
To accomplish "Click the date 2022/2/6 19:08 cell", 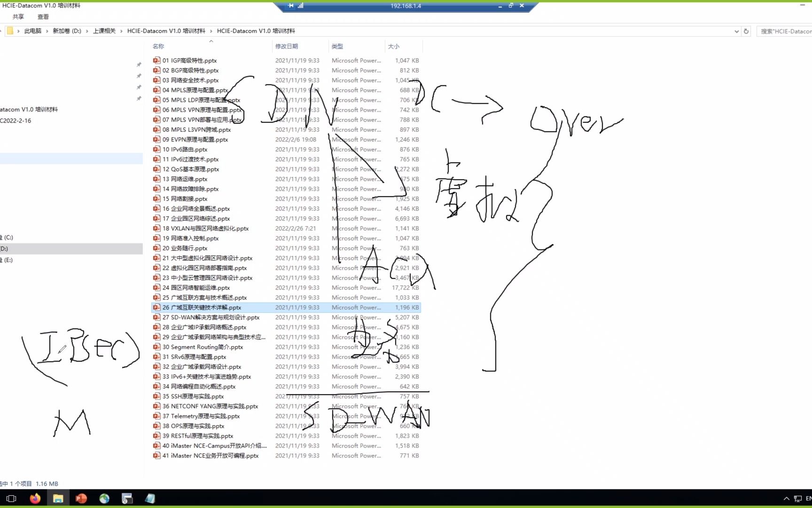I will (x=296, y=139).
